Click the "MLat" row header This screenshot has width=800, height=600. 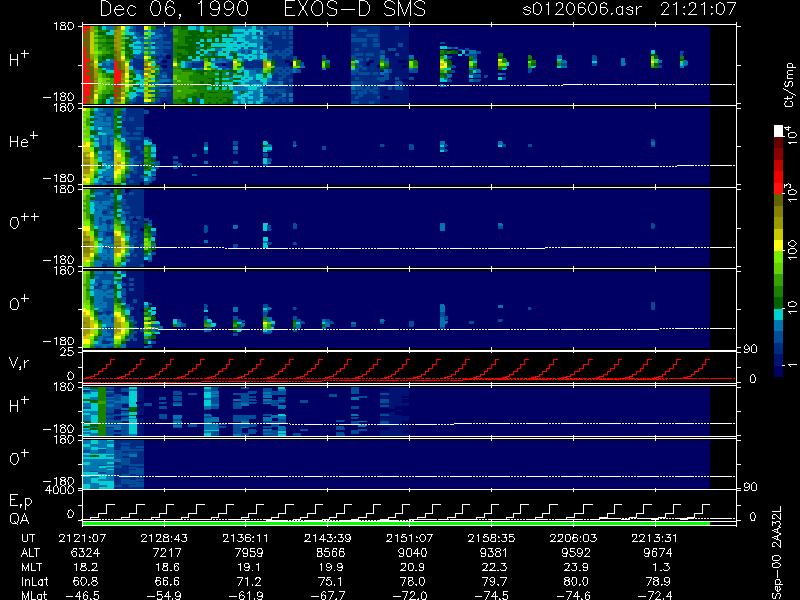[35, 595]
